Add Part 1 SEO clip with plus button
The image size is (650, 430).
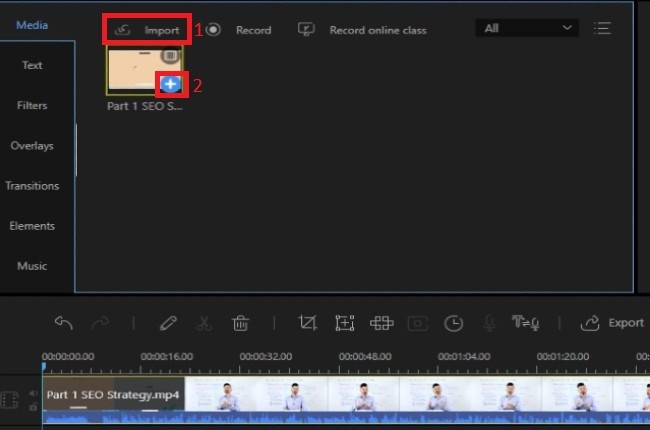pyautogui.click(x=170, y=84)
